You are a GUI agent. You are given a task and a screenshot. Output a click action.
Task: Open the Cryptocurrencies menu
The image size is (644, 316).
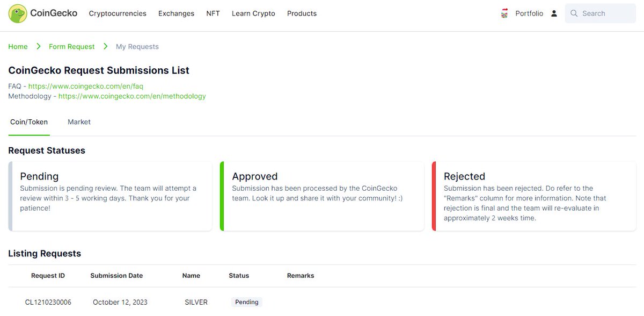click(118, 13)
